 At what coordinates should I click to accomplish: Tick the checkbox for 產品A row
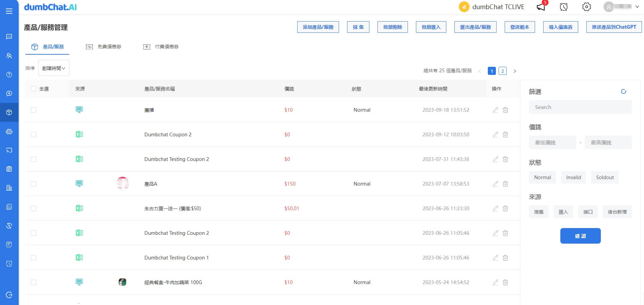pos(33,184)
